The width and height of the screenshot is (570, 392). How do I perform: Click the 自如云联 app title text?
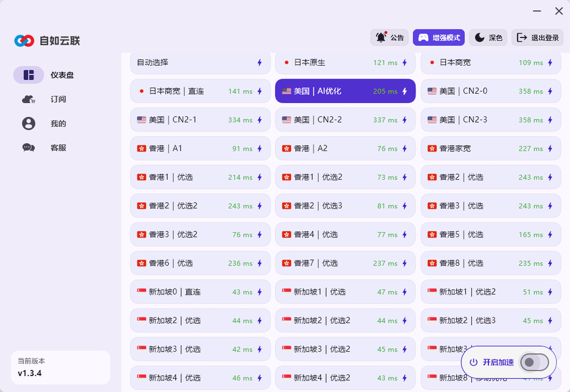[x=60, y=41]
